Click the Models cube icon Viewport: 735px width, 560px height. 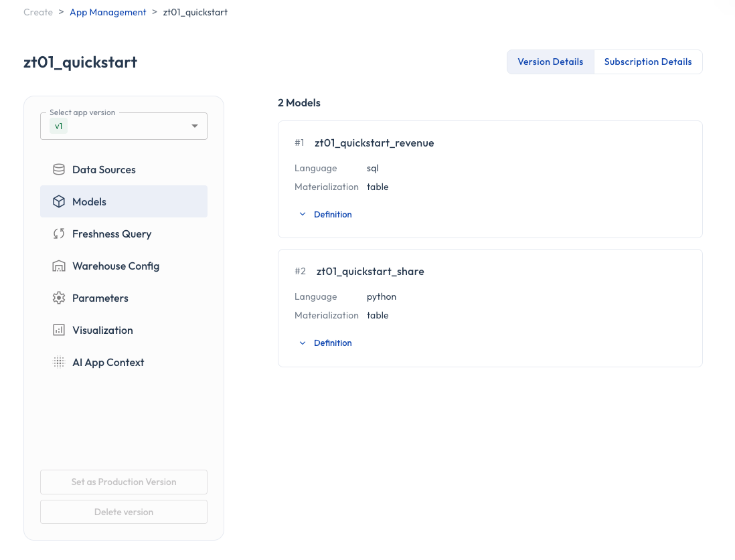click(x=59, y=201)
